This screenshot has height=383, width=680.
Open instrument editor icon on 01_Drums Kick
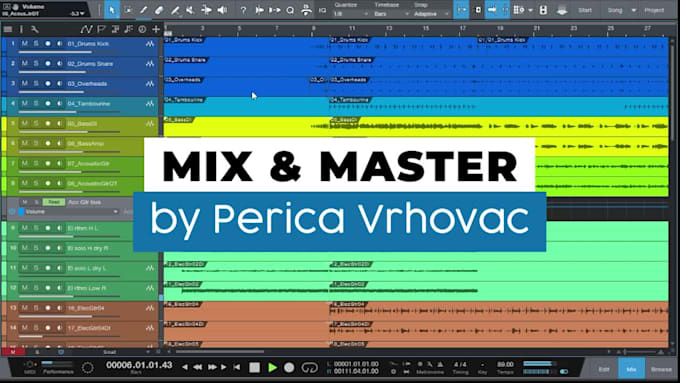click(x=150, y=44)
